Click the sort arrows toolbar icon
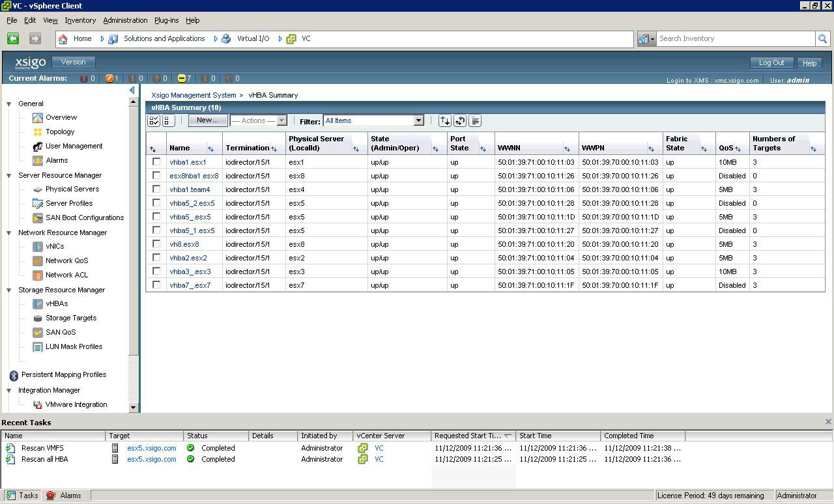Viewport: 834px width, 504px height. [x=444, y=120]
